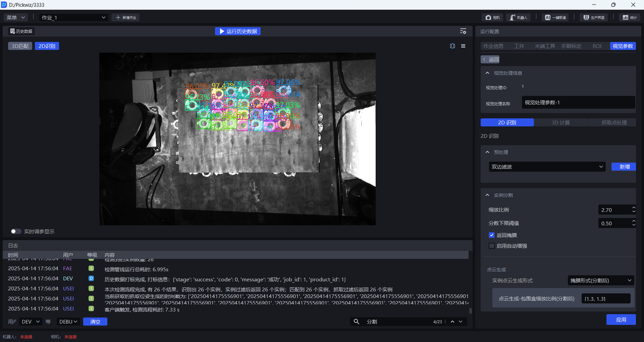Collapse the 实例分割 section
Screen dimensions: 644x342
tap(487, 195)
